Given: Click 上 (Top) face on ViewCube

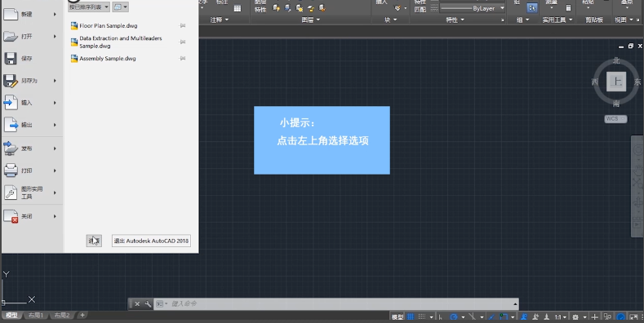Looking at the screenshot, I should [616, 82].
